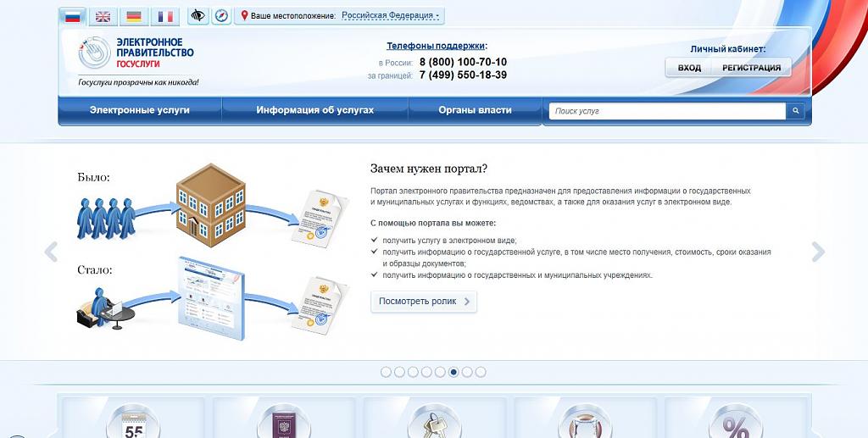Click the passport service icon

point(284,421)
